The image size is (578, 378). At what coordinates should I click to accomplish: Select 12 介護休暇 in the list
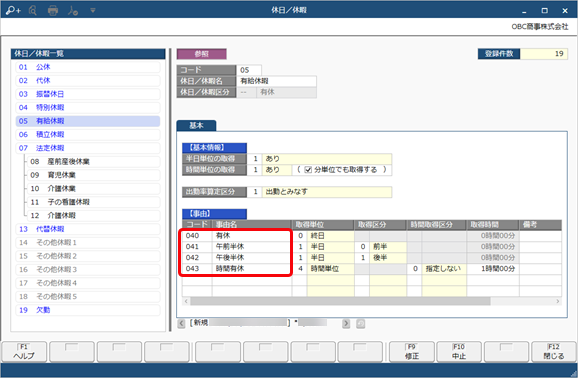94,215
